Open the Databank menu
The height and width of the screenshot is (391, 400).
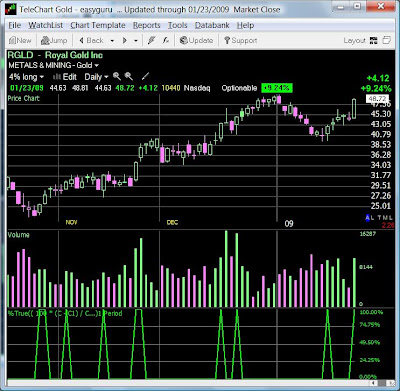tap(212, 25)
